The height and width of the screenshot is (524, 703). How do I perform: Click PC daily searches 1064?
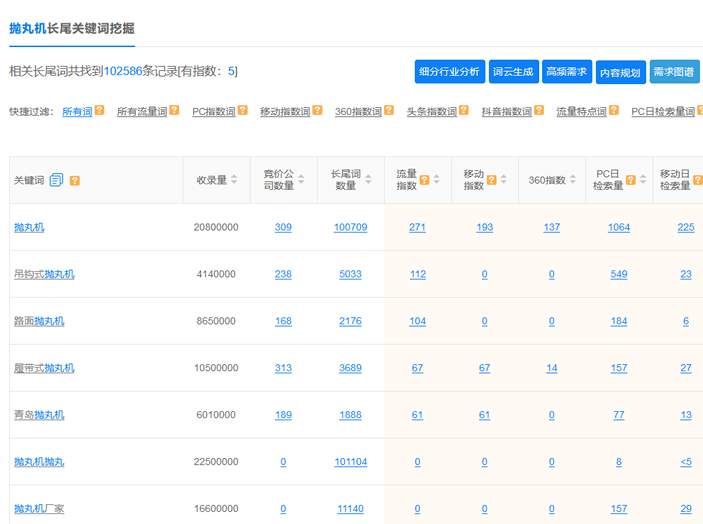coord(619,227)
